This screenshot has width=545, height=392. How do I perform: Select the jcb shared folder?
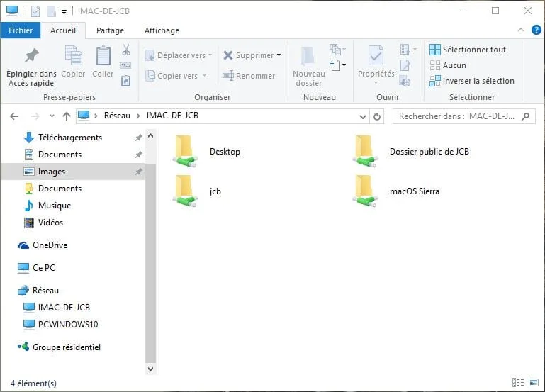click(x=197, y=191)
